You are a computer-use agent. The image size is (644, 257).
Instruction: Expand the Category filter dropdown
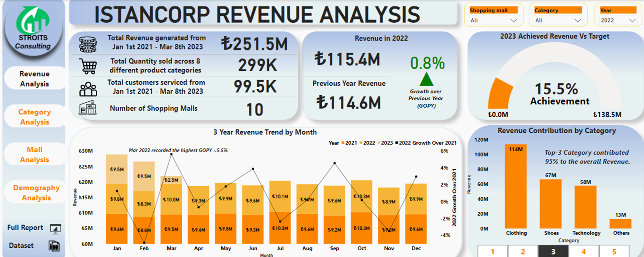click(x=577, y=21)
